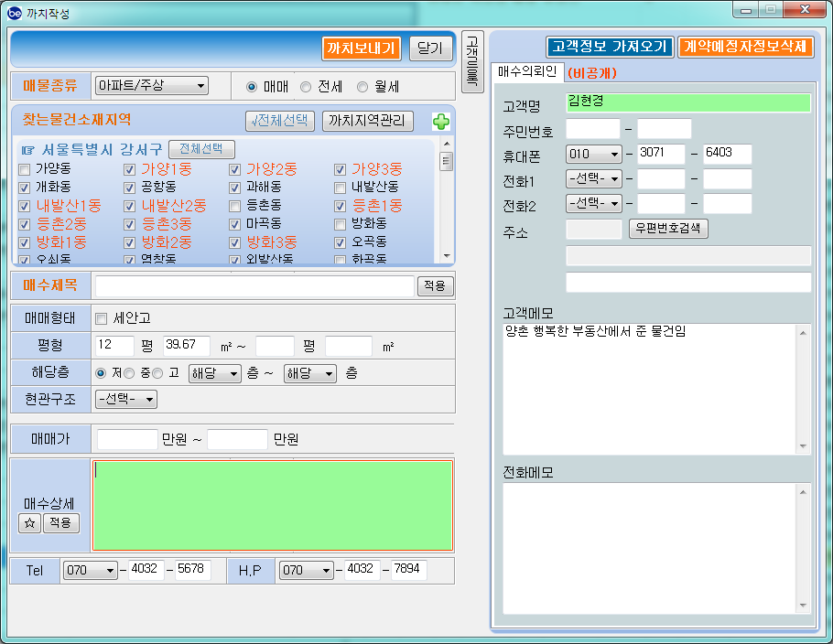Click the green plus add-region icon
Screen dimensions: 833x644
[x=440, y=122]
